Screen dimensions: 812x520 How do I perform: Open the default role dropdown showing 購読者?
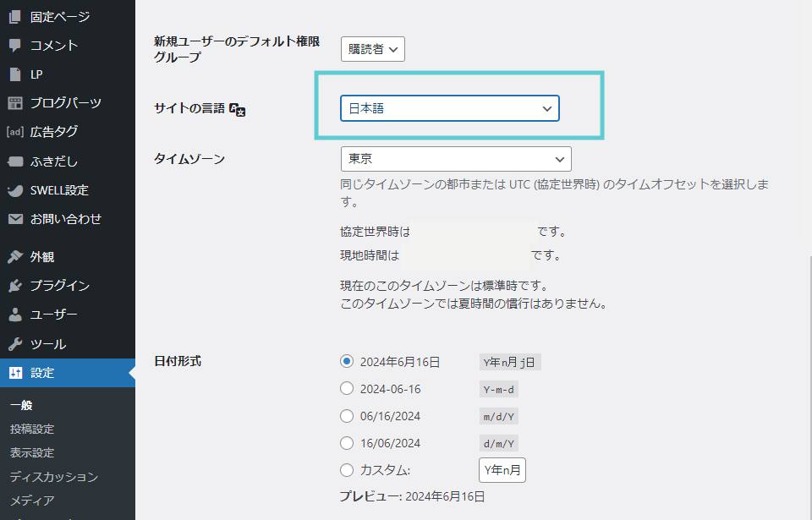coord(373,49)
